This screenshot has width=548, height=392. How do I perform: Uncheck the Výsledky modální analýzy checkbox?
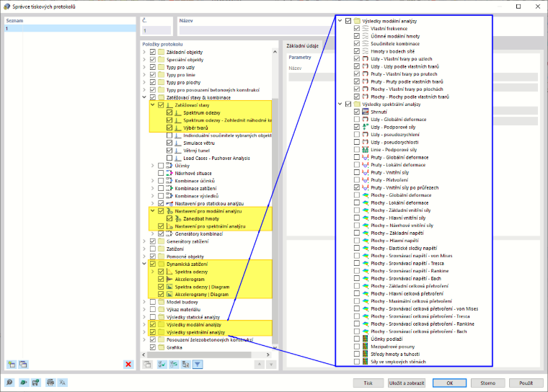click(153, 324)
